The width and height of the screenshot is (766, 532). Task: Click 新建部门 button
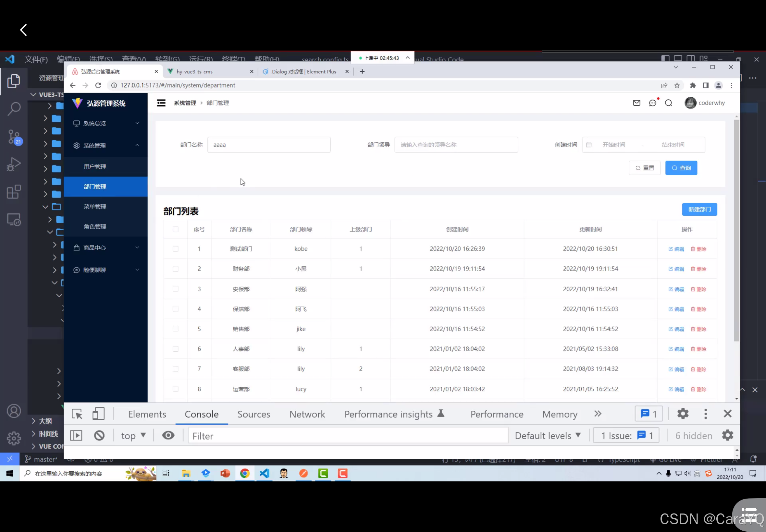[700, 209]
